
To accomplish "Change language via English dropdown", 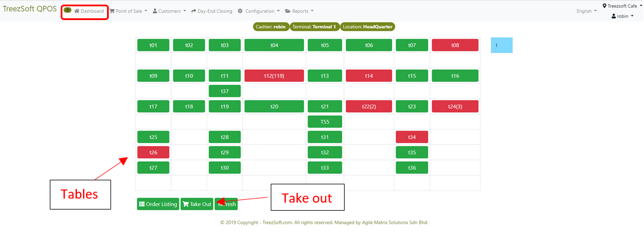I will (587, 11).
